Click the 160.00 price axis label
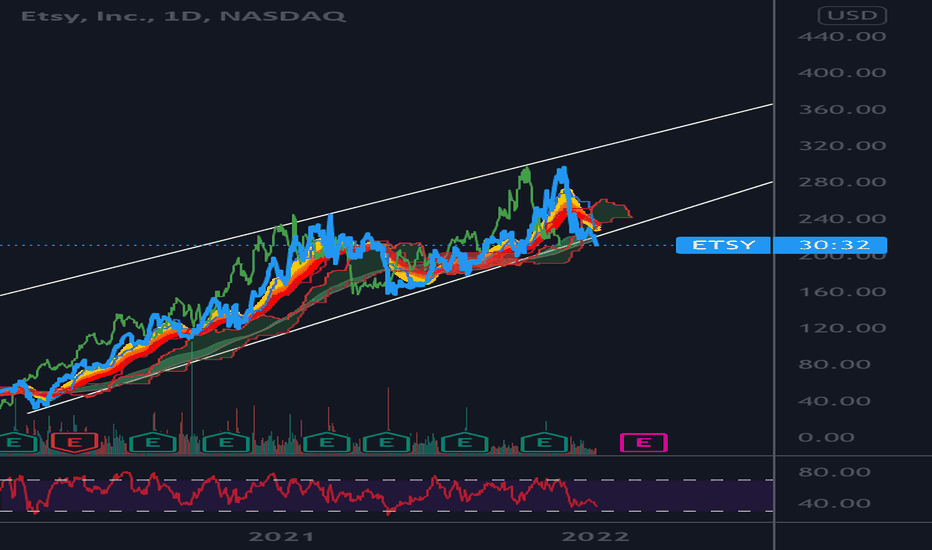Screen dimensions: 932x550 pyautogui.click(x=842, y=292)
